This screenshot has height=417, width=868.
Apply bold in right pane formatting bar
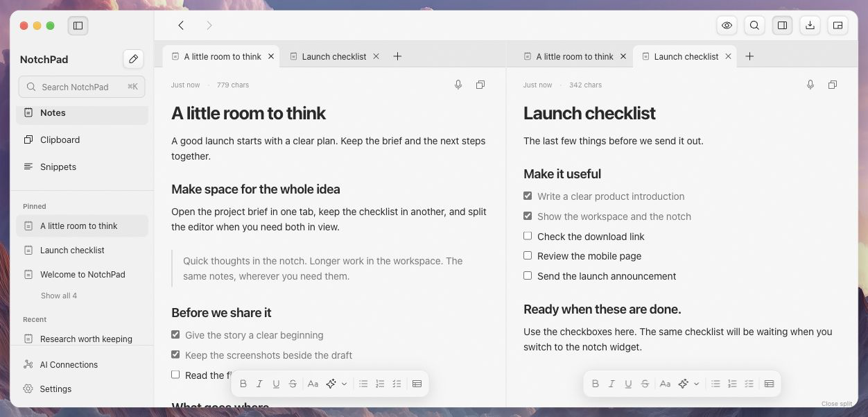596,384
